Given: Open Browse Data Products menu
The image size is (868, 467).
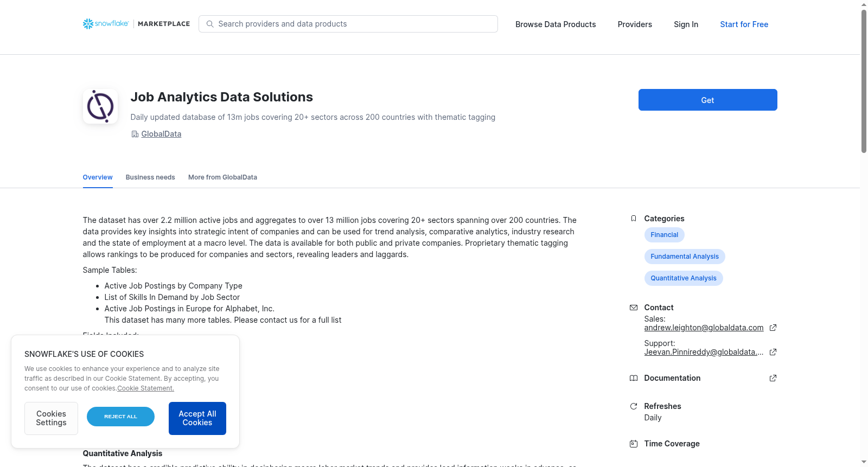Looking at the screenshot, I should coord(556,24).
